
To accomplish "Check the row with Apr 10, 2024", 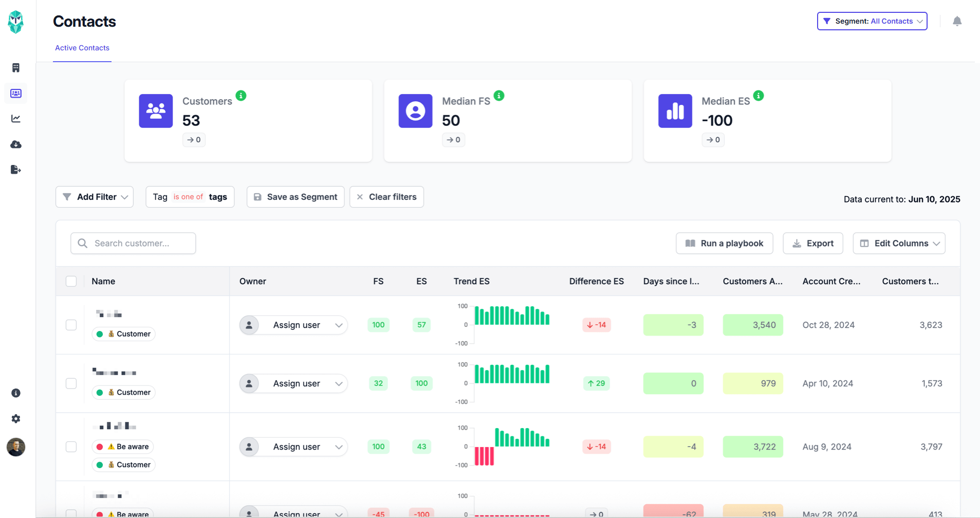I will click(x=71, y=383).
